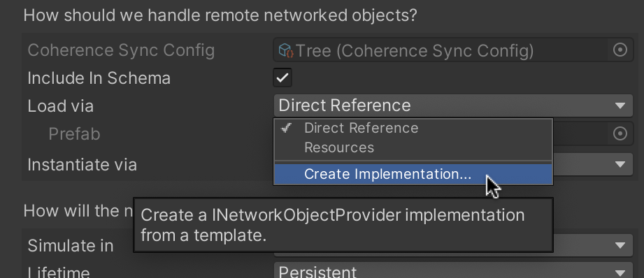The height and width of the screenshot is (278, 644).
Task: Click the Simulate in property label
Action: point(70,246)
